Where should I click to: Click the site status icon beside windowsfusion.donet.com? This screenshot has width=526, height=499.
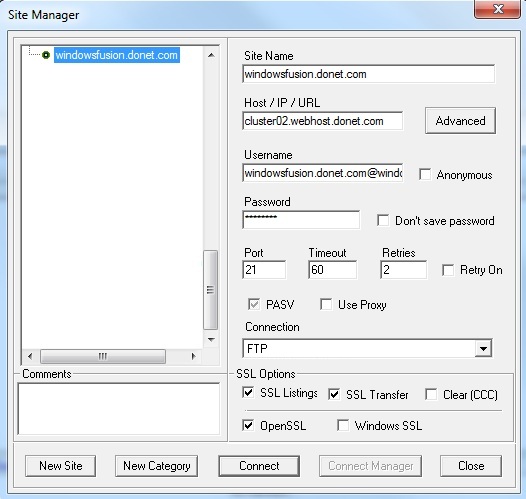click(x=46, y=55)
